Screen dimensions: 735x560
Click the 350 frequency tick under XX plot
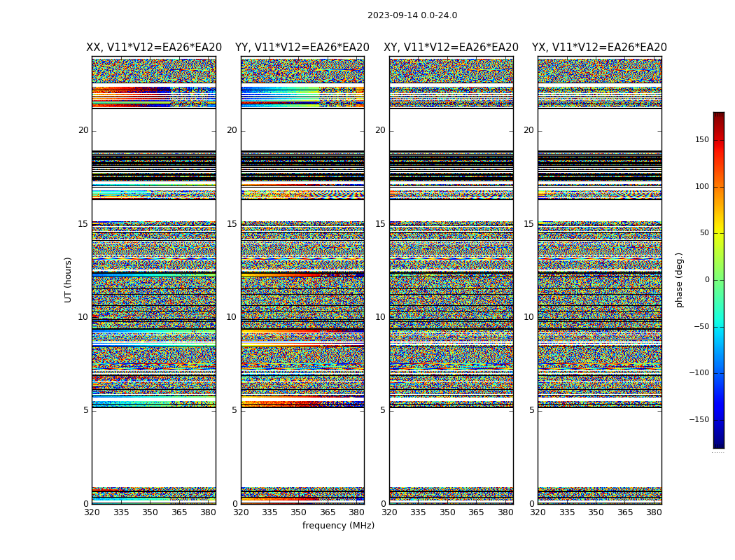150,512
